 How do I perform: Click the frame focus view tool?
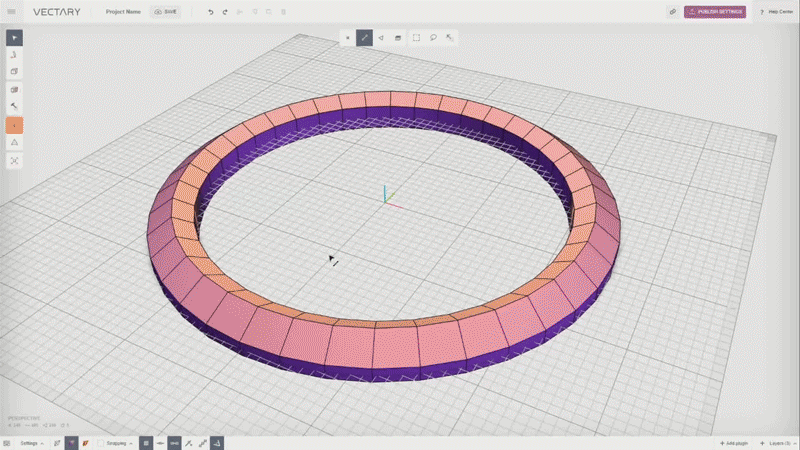click(14, 161)
